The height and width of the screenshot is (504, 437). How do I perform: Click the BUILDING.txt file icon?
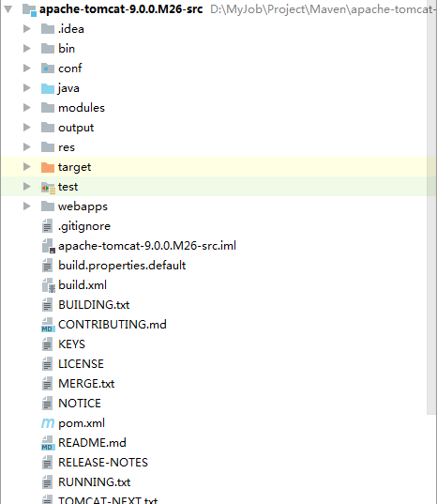click(x=48, y=305)
